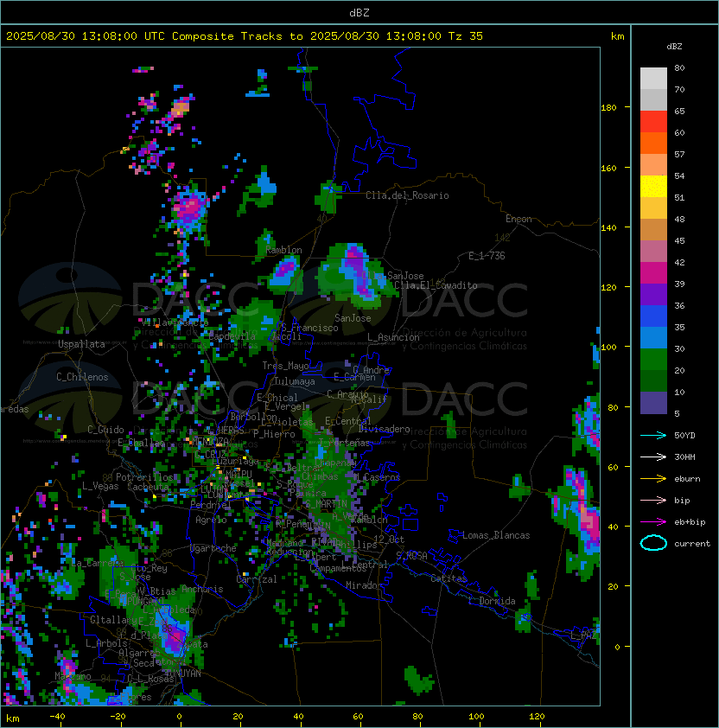
Task: Pick the dark orange swatch between 60 and 57 dBZ
Action: click(653, 143)
